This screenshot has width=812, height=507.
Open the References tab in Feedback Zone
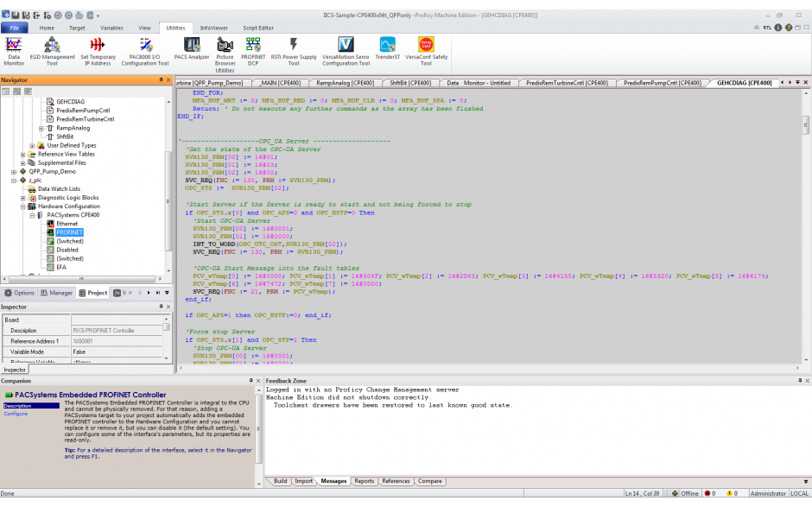pyautogui.click(x=396, y=481)
